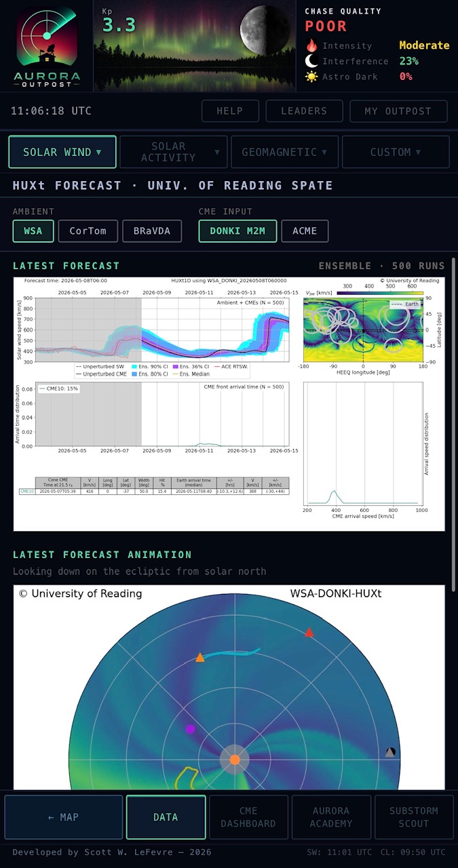This screenshot has height=868, width=458.
Task: Select the DONKI M2M CME input
Action: click(237, 231)
